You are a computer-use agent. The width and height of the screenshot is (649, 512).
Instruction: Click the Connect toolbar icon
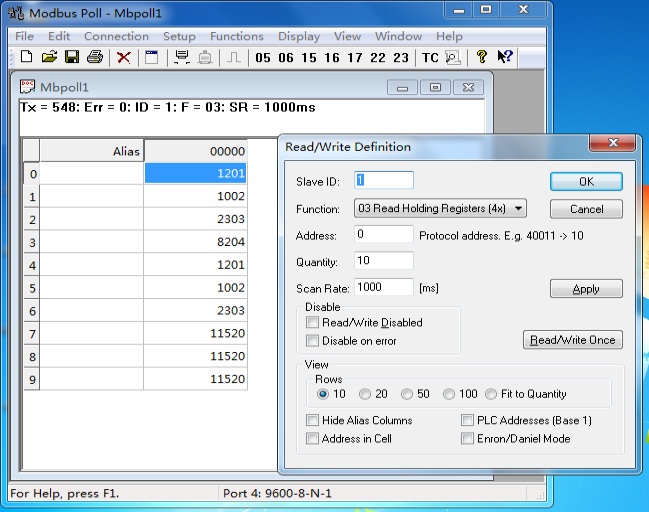(182, 57)
